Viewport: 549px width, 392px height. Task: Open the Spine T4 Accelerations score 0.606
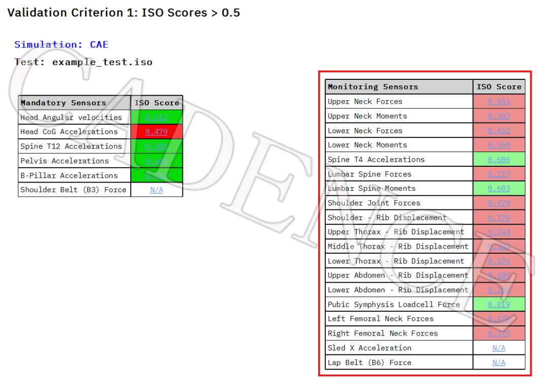coord(499,159)
